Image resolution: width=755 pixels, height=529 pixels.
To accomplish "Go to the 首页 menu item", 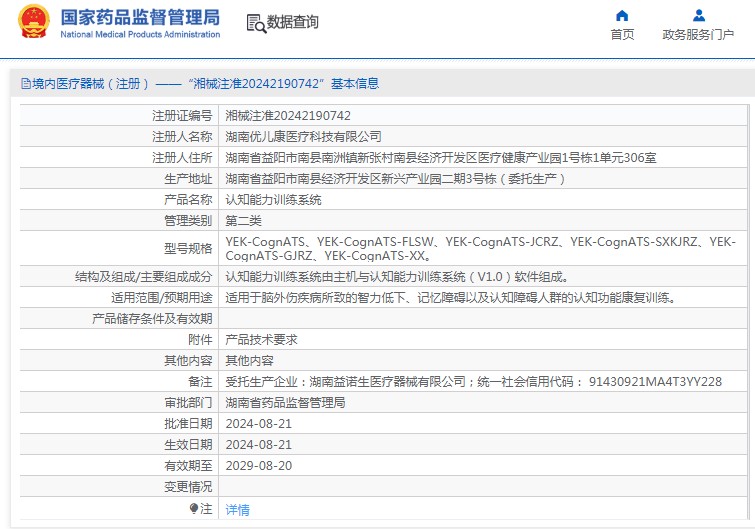I will (x=622, y=35).
